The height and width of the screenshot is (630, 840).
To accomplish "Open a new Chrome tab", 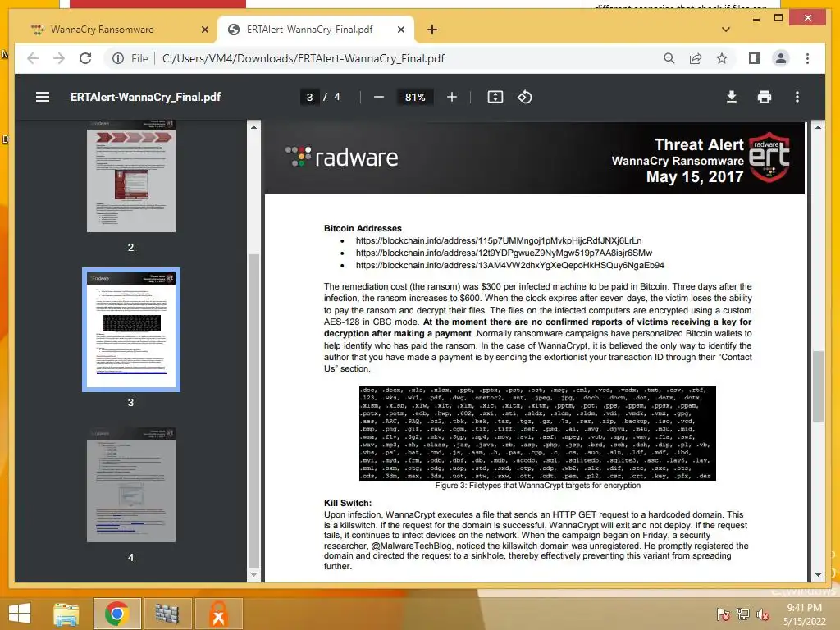I will click(432, 30).
